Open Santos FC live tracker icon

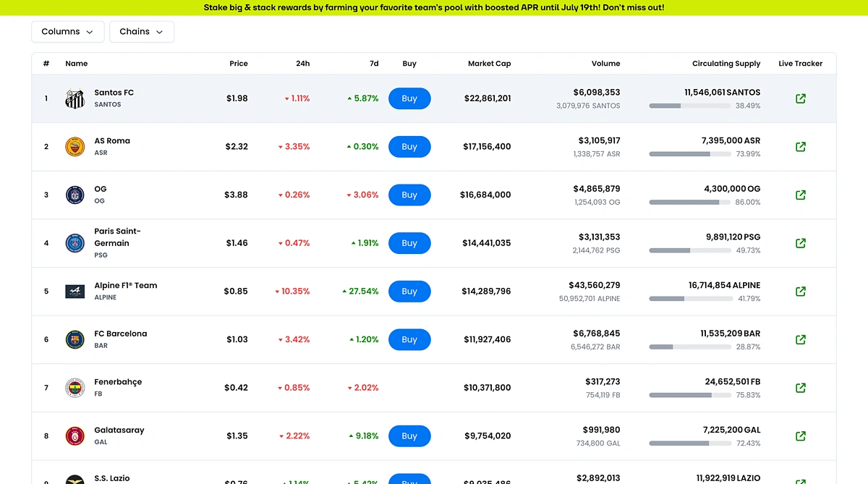[x=800, y=98]
